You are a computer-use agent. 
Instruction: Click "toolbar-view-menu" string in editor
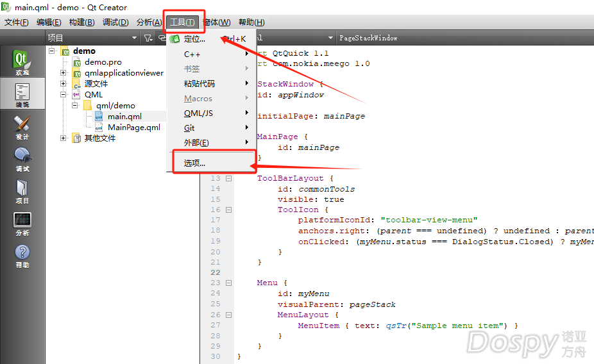429,220
